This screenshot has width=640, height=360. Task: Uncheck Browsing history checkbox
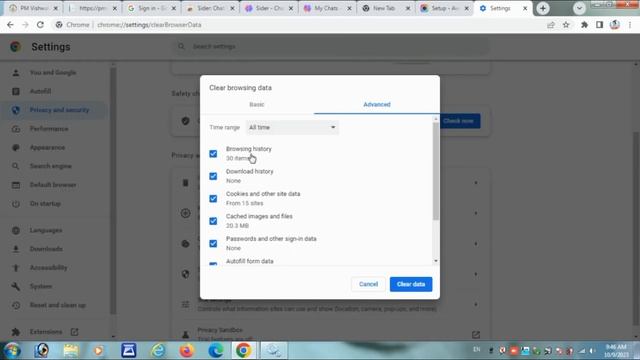(213, 154)
